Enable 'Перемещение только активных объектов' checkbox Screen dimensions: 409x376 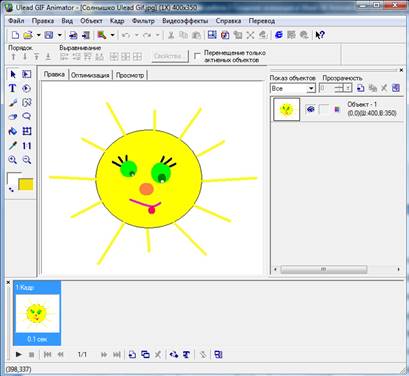(197, 56)
